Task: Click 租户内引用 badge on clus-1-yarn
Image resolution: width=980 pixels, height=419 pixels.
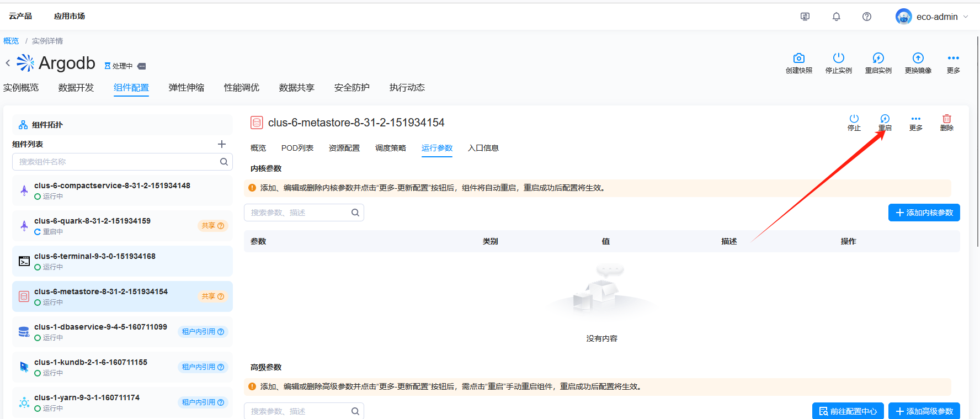Action: pos(203,402)
